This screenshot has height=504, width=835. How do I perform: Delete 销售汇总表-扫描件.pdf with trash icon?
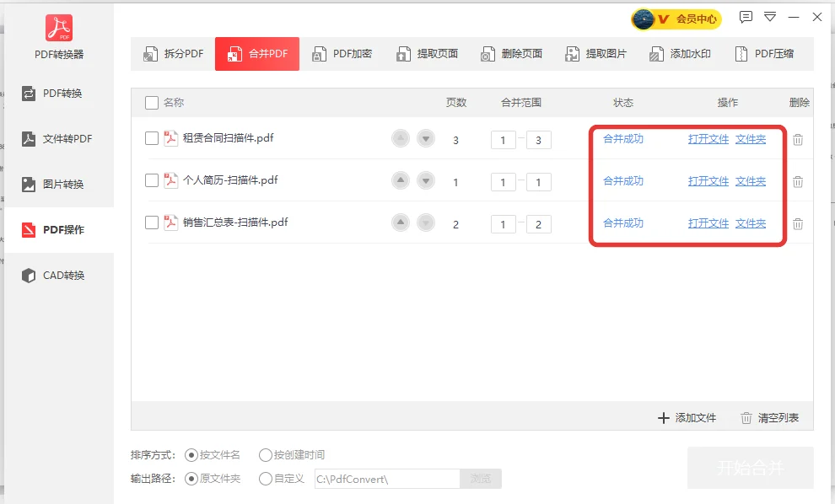[798, 223]
